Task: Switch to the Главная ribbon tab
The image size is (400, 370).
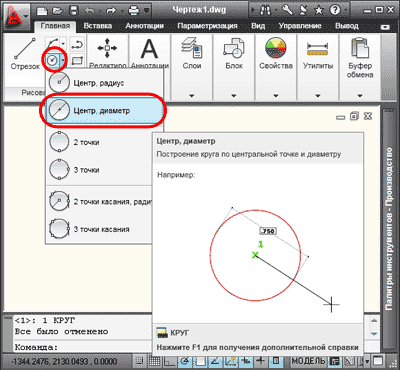Action: pos(55,26)
